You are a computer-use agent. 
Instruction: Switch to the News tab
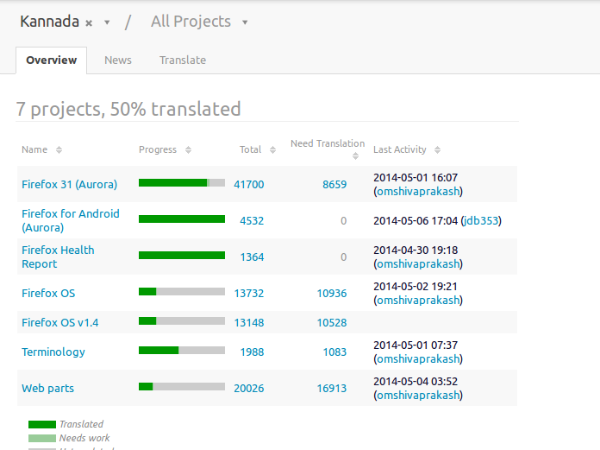click(x=118, y=60)
